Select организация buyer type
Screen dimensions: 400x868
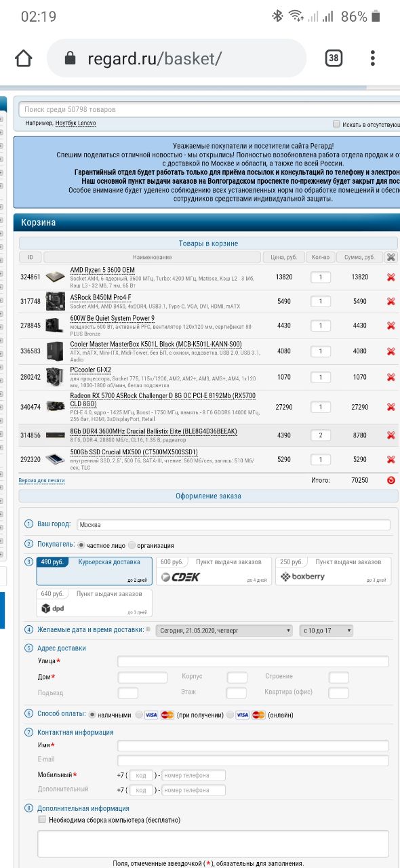click(132, 545)
